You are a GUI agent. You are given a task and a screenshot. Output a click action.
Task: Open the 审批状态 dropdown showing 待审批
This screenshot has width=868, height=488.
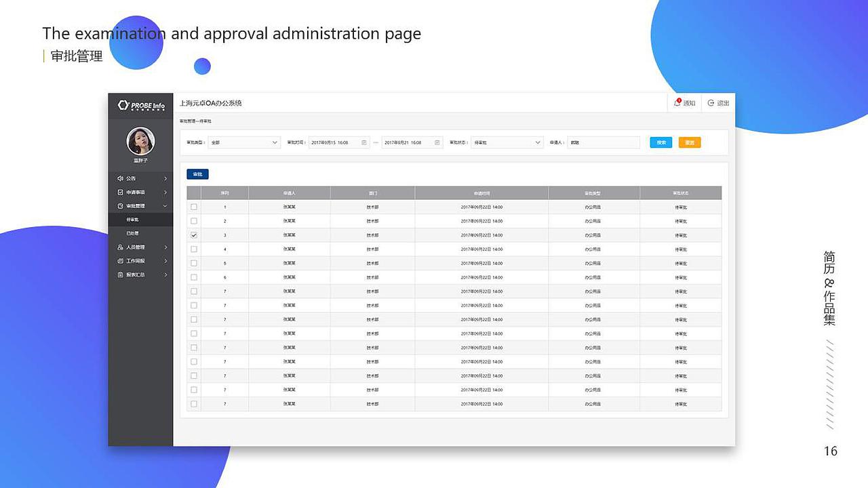click(x=507, y=142)
